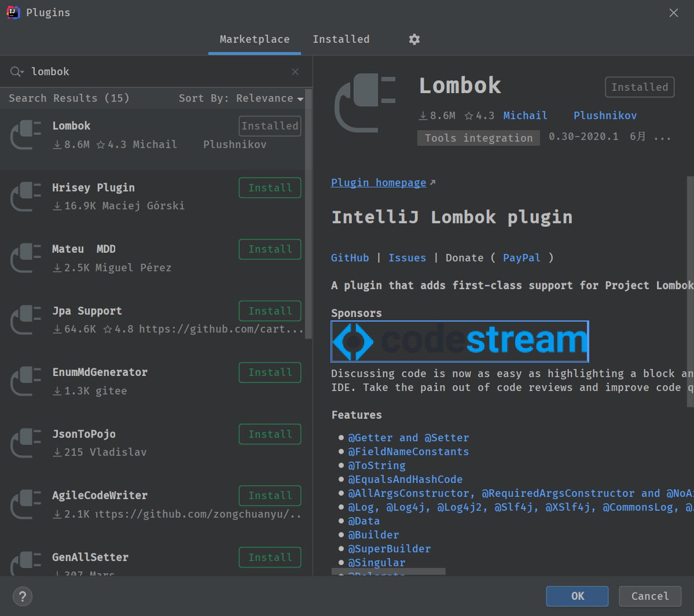Screen dimensions: 694x616
Task: Switch to the Installed tab
Action: [341, 39]
